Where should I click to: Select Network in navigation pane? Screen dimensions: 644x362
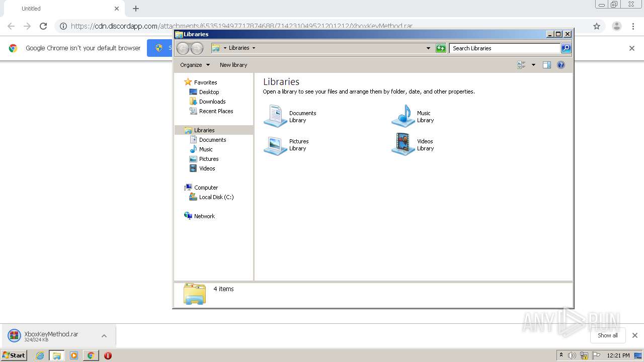[x=204, y=216]
